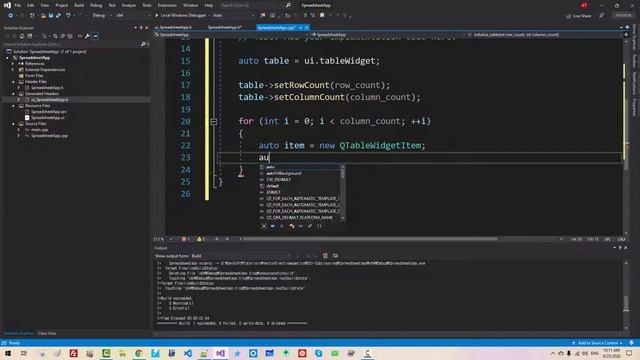Select ui_SpreadsheetApp.h in the solution tree

point(49,100)
